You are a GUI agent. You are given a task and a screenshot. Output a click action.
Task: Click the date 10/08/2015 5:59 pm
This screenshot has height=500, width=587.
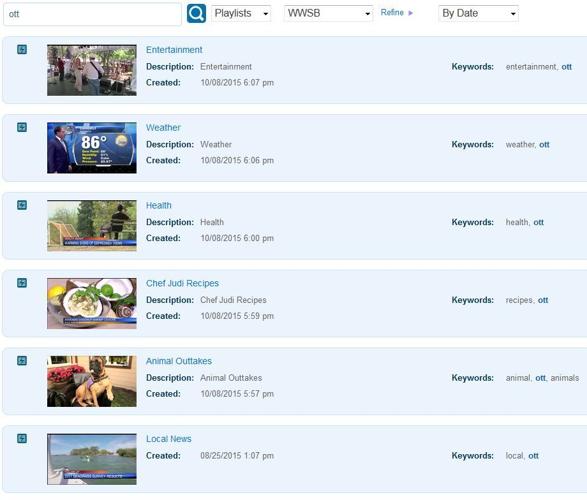click(x=237, y=316)
